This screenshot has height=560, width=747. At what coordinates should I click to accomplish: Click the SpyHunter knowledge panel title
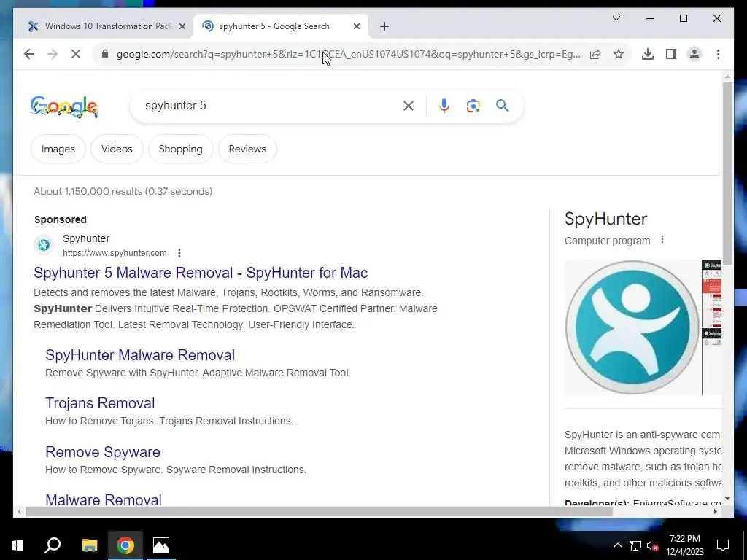click(x=606, y=219)
